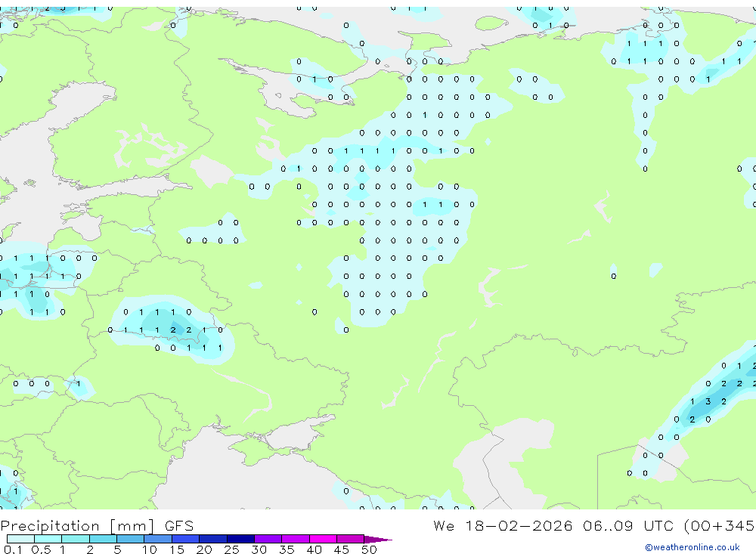Click the 45–50 mm legend color swatch
The image size is (756, 554).
pos(351,539)
